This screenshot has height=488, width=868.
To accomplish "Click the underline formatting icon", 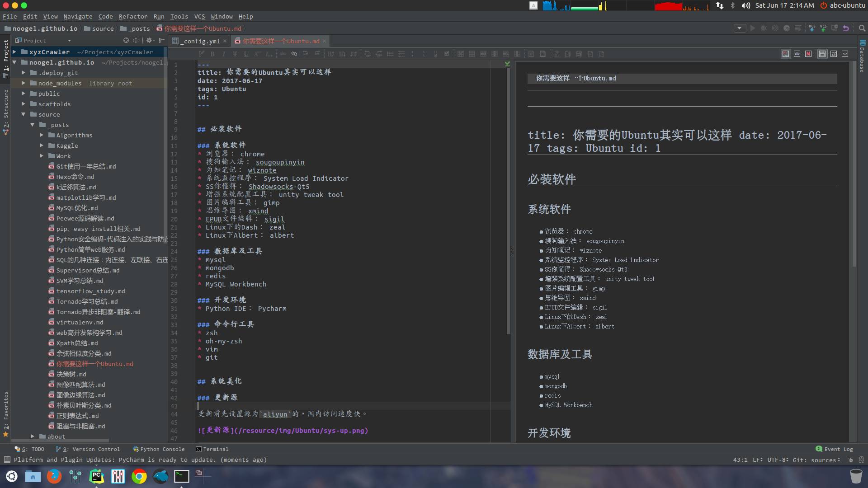I will click(x=246, y=54).
